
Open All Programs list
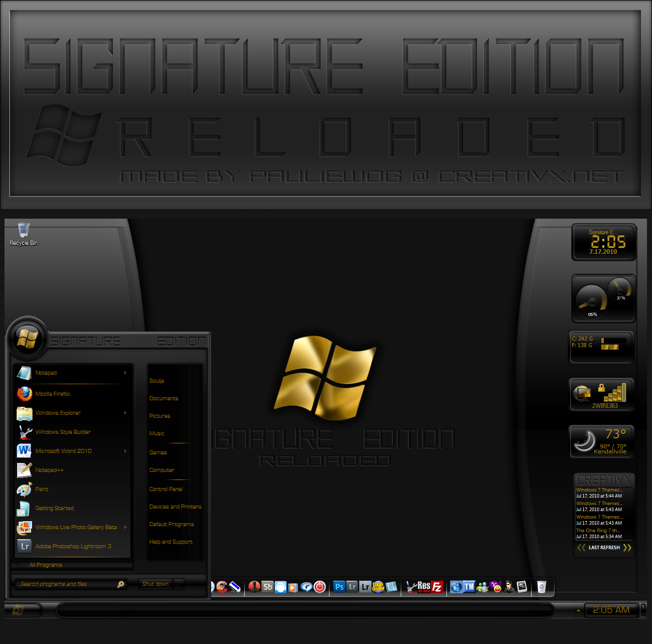pyautogui.click(x=73, y=565)
